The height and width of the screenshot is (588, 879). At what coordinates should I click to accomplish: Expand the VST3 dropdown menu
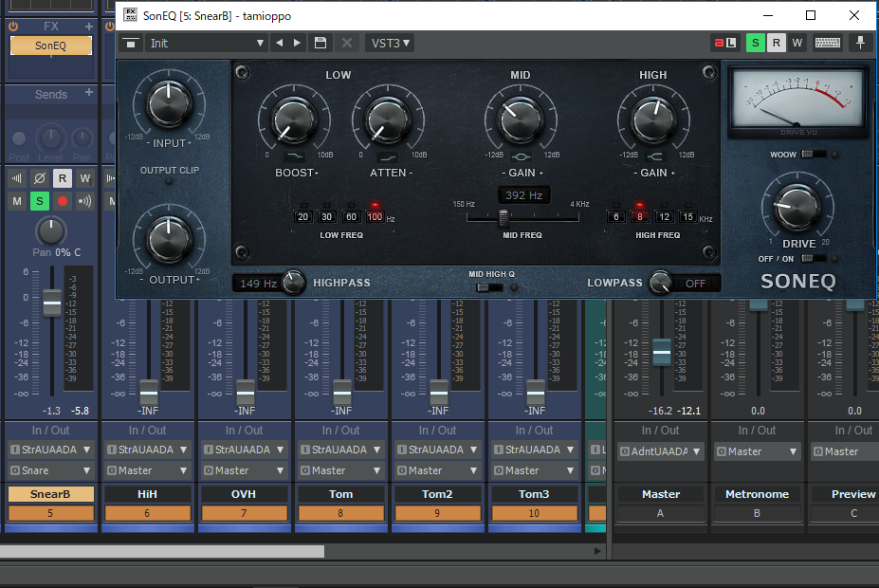(x=389, y=43)
